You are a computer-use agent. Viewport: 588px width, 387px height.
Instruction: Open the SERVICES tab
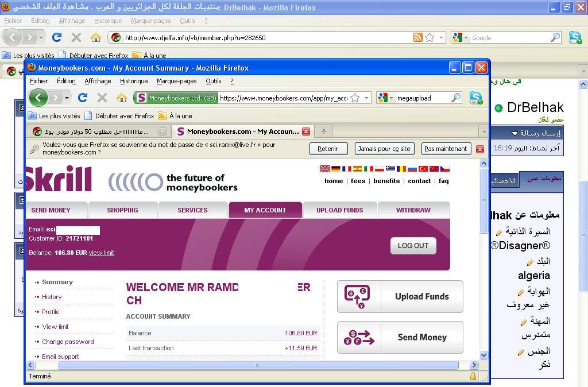coord(192,210)
